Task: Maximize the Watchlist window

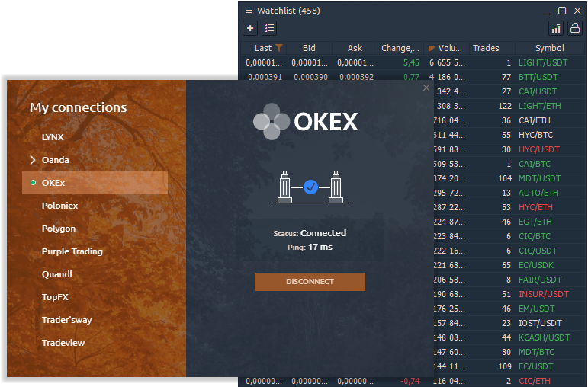Action: pos(562,11)
